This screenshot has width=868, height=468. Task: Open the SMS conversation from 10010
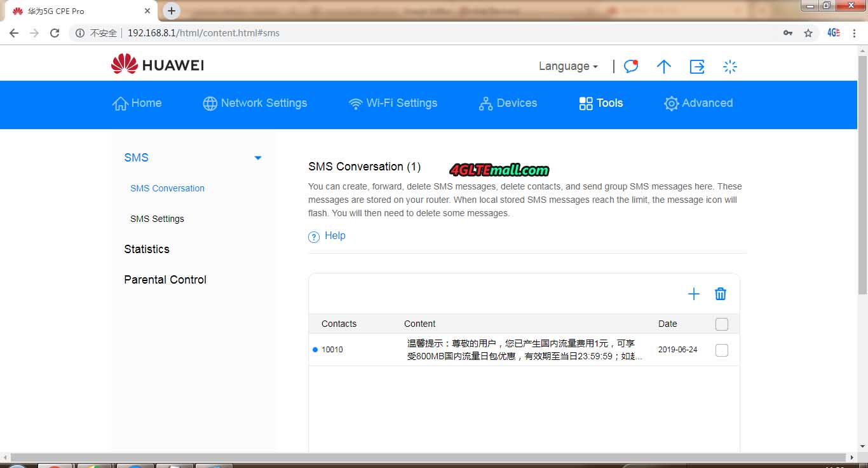pos(524,350)
